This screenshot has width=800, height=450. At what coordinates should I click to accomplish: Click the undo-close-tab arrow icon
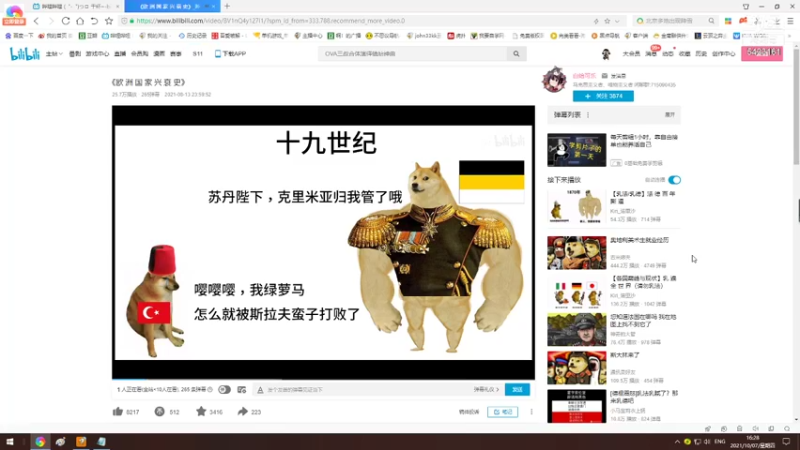pyautogui.click(x=94, y=21)
